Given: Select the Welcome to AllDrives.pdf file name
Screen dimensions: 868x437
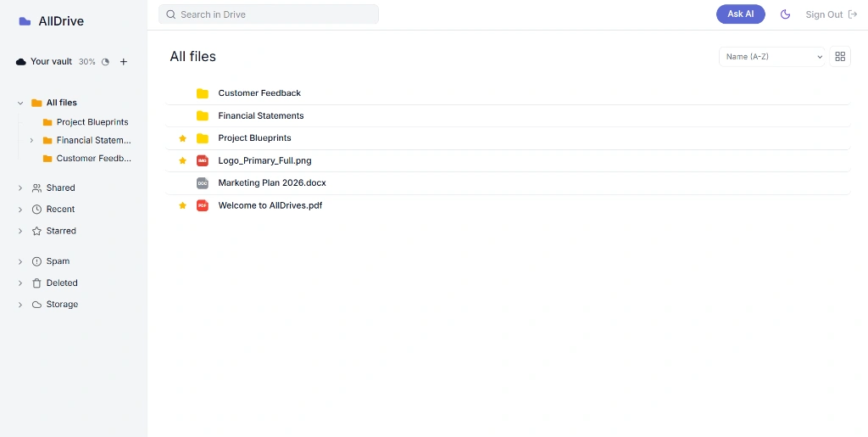Looking at the screenshot, I should (x=270, y=205).
